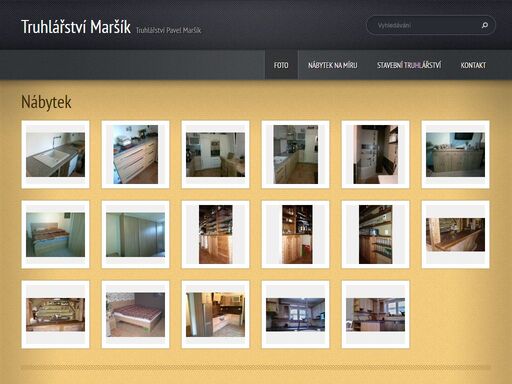
Task: Open the wooden bar counter landscape photo
Action: (455, 234)
